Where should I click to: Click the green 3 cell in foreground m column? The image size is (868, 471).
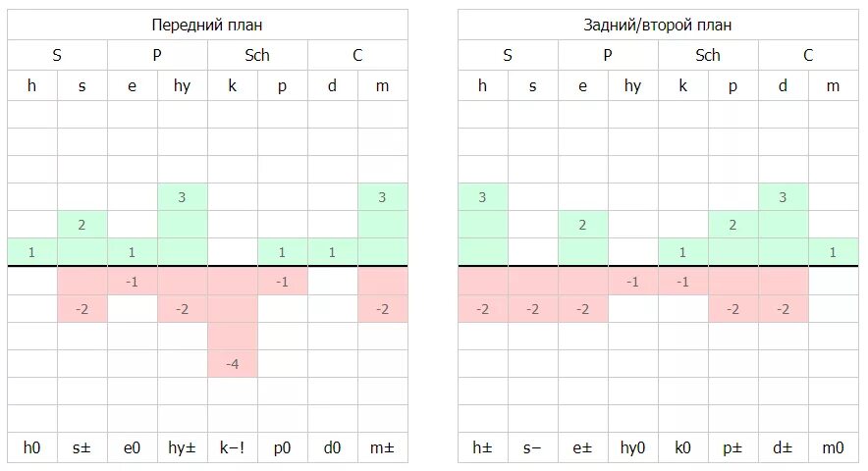[383, 197]
